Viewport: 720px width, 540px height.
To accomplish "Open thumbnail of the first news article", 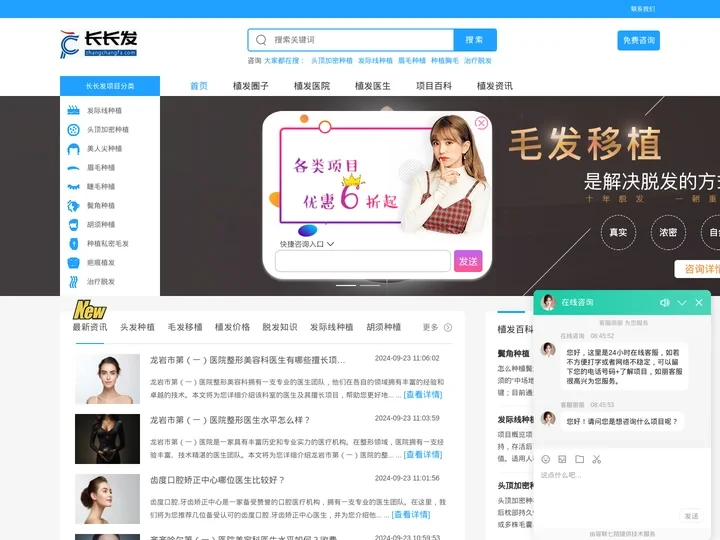I will tap(107, 379).
